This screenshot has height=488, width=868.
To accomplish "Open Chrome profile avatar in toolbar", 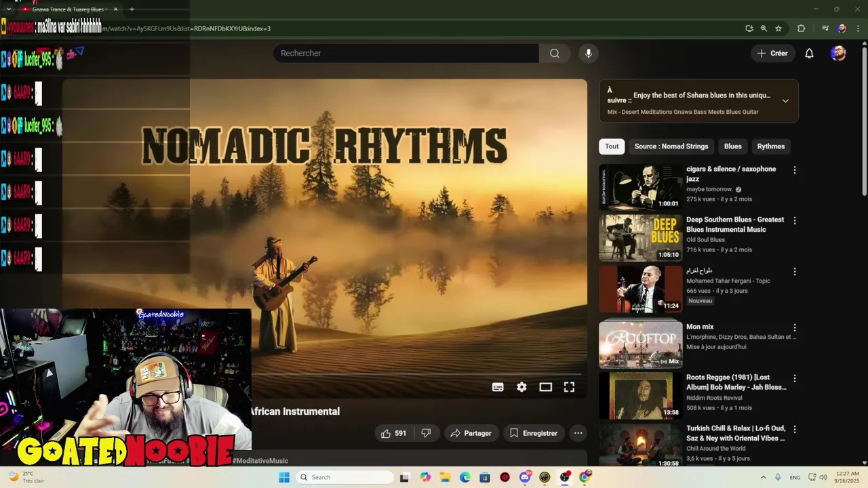I will click(842, 28).
